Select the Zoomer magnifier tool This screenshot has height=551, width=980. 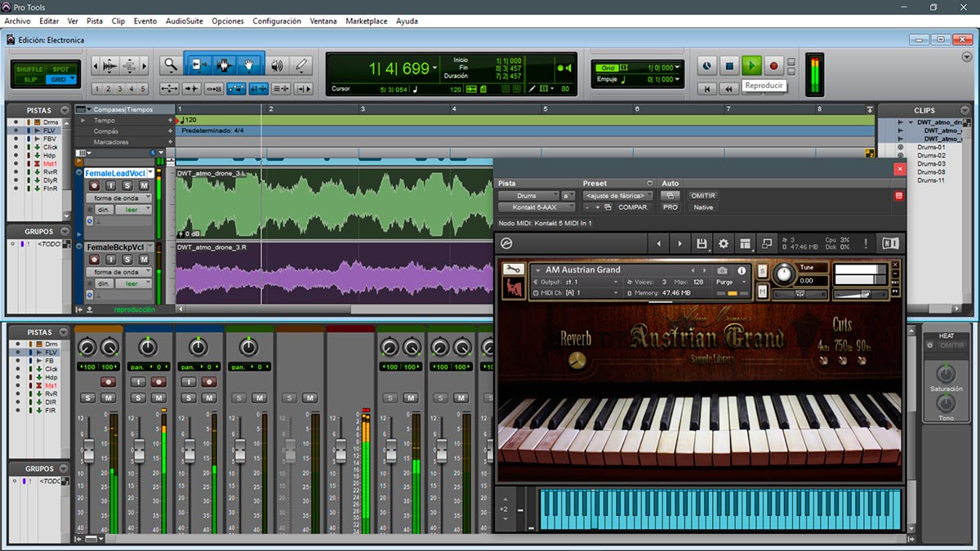[x=170, y=64]
